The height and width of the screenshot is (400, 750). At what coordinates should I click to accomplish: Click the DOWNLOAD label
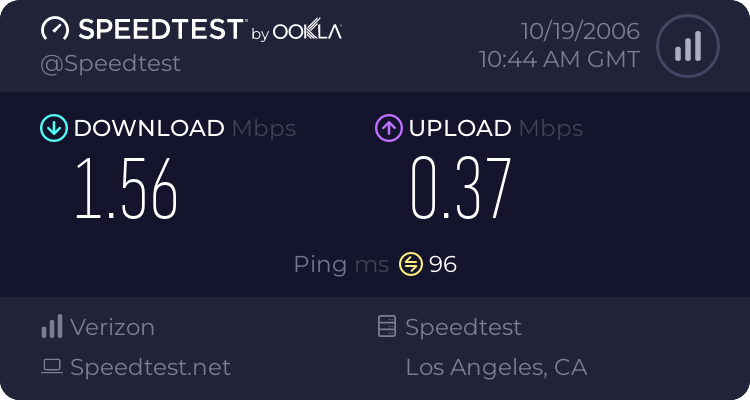point(149,128)
